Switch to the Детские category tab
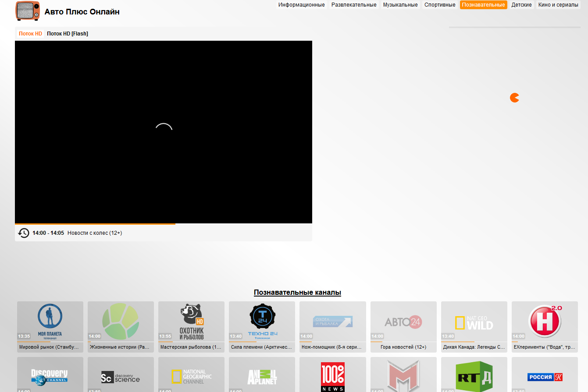The image size is (588, 392). click(x=521, y=4)
